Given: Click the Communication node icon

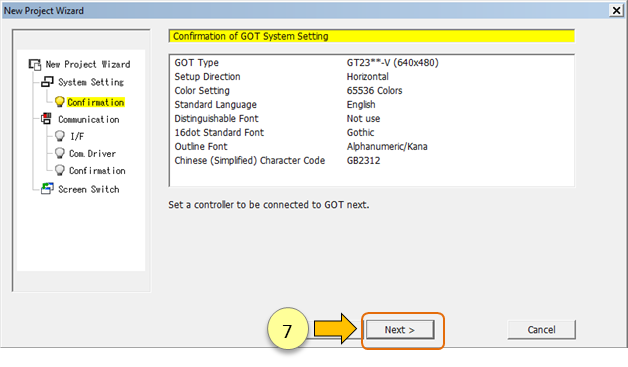Looking at the screenshot, I should coord(46,119).
